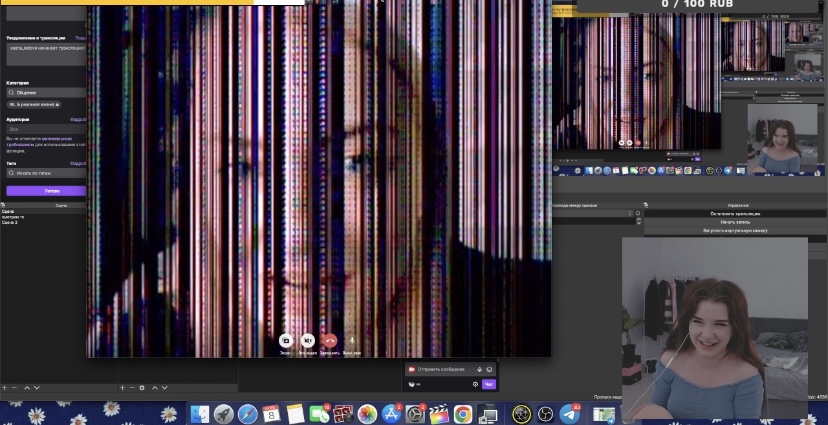Image resolution: width=828 pixels, height=425 pixels.
Task: Open Подробнее link next to Аудитория
Action: pyautogui.click(x=78, y=119)
